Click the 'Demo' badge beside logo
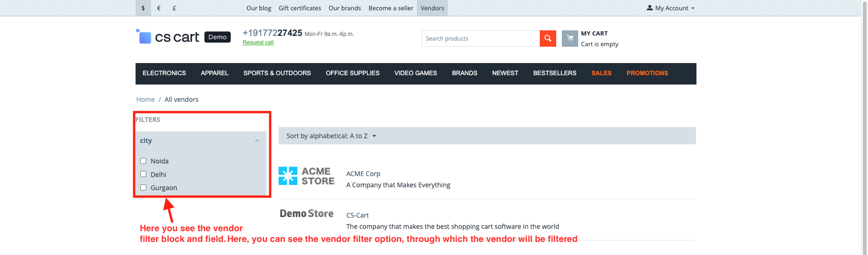The height and width of the screenshot is (255, 868). click(x=217, y=37)
